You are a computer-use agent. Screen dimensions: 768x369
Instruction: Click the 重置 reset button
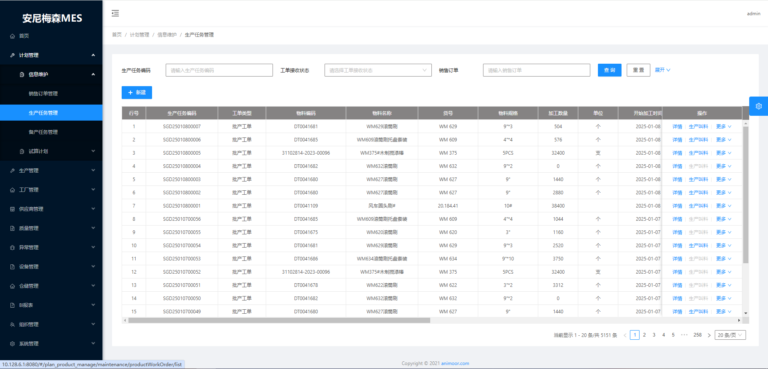(639, 70)
